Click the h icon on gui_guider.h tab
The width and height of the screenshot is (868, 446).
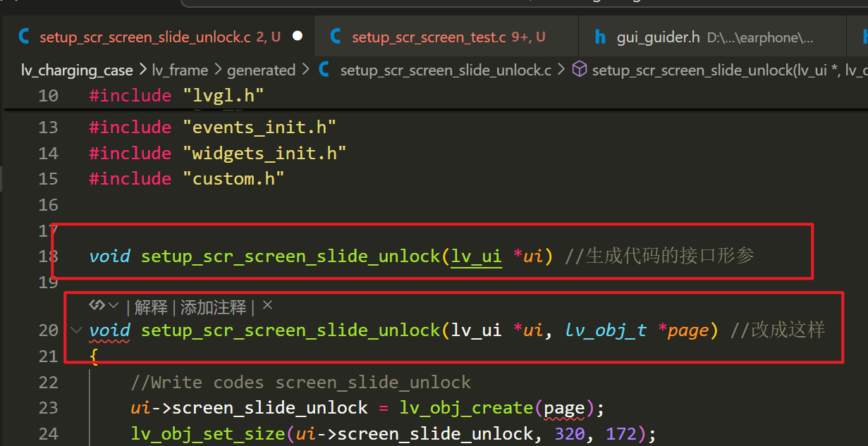click(600, 37)
